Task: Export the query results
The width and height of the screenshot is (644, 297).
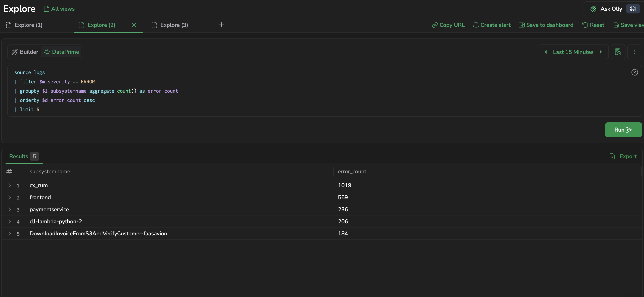Action: tap(623, 156)
